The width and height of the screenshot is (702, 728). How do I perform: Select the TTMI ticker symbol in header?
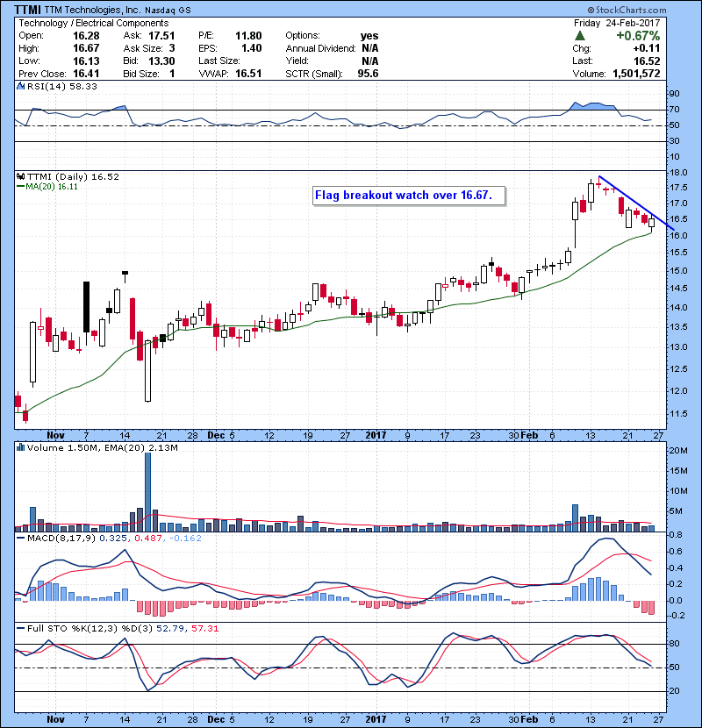[x=27, y=10]
